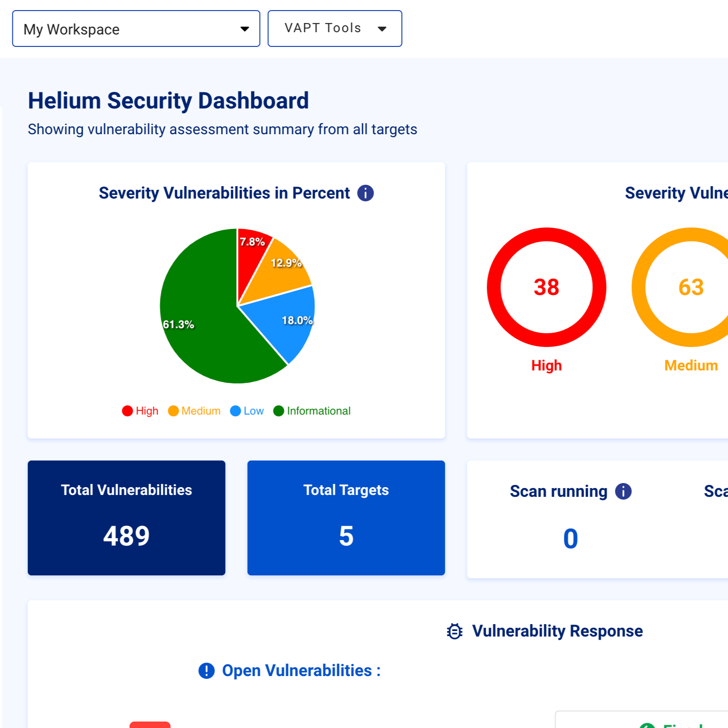Toggle Informational series via legend label
This screenshot has height=728, width=728.
(x=318, y=411)
